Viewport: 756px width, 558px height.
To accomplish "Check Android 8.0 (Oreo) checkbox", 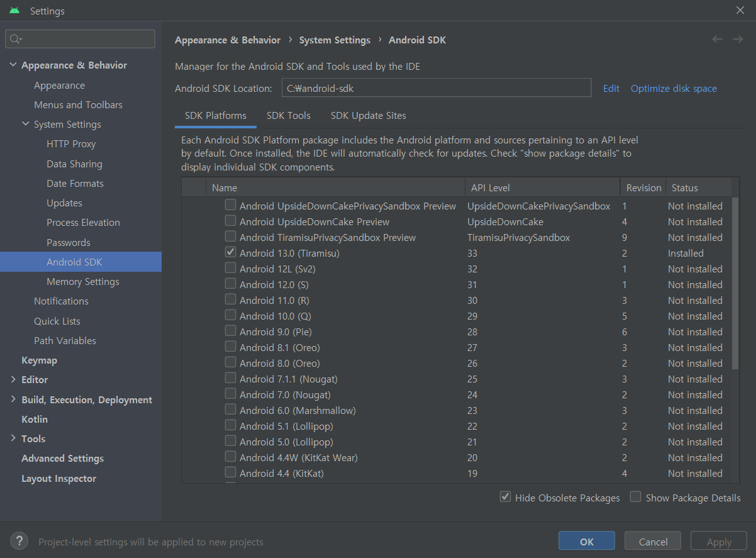I will point(231,362).
